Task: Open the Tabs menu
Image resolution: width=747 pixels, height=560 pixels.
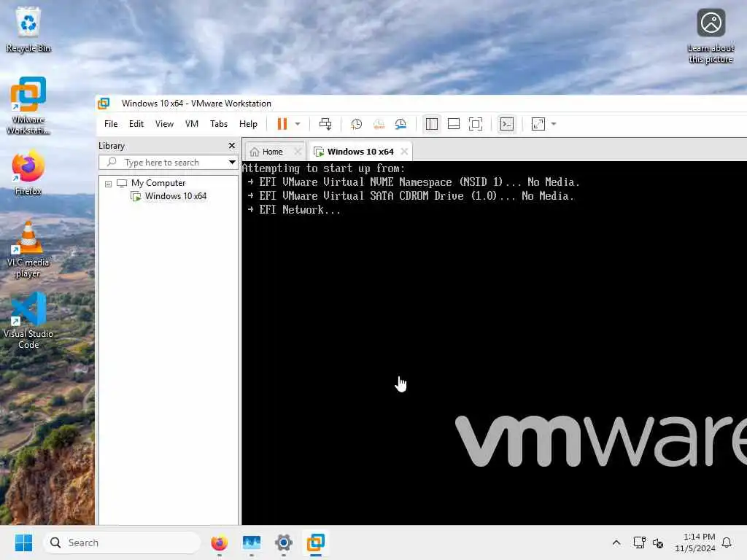Action: click(219, 124)
